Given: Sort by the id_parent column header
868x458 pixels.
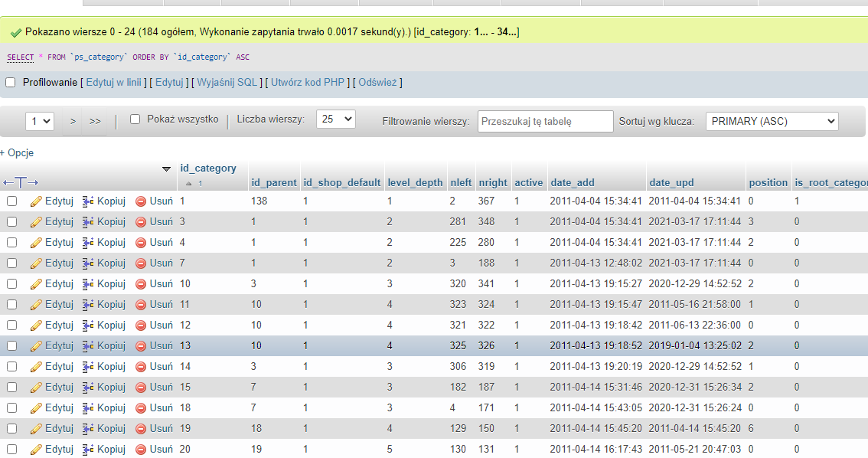Looking at the screenshot, I should 274,183.
